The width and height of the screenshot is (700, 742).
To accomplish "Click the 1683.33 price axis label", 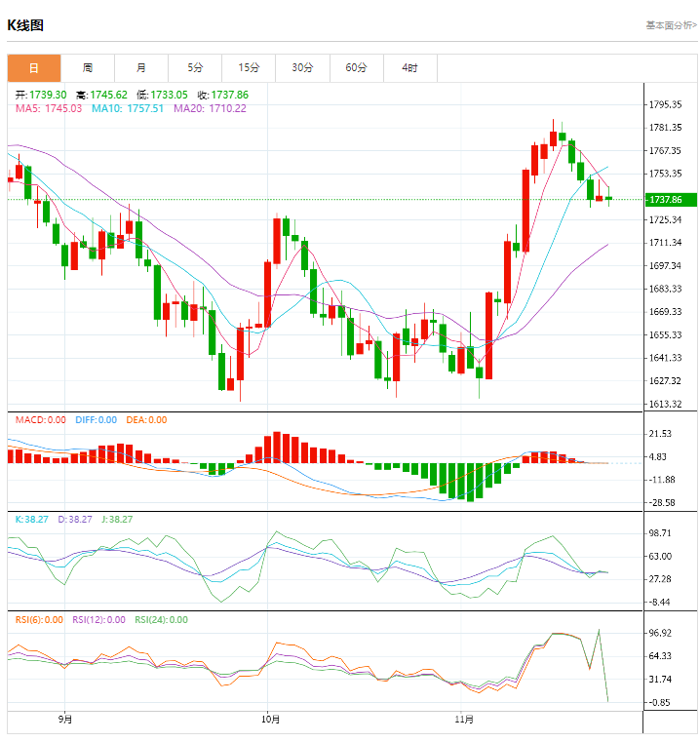I will [x=666, y=290].
